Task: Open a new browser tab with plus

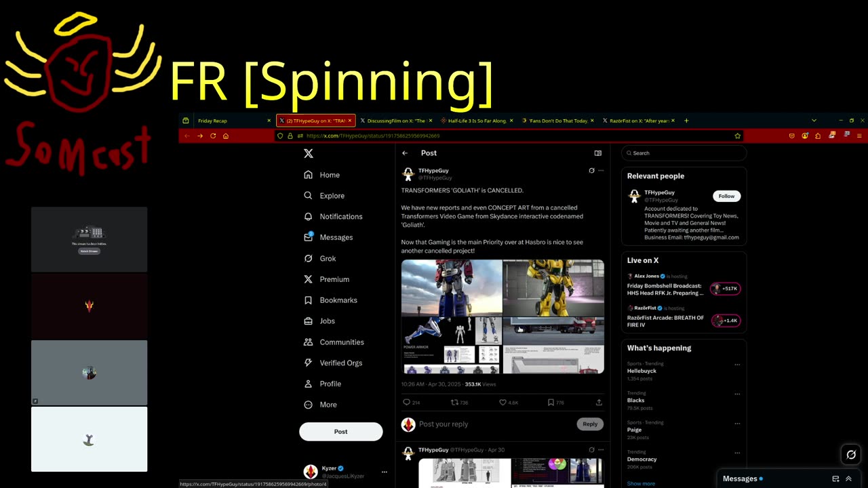Action: coord(686,121)
